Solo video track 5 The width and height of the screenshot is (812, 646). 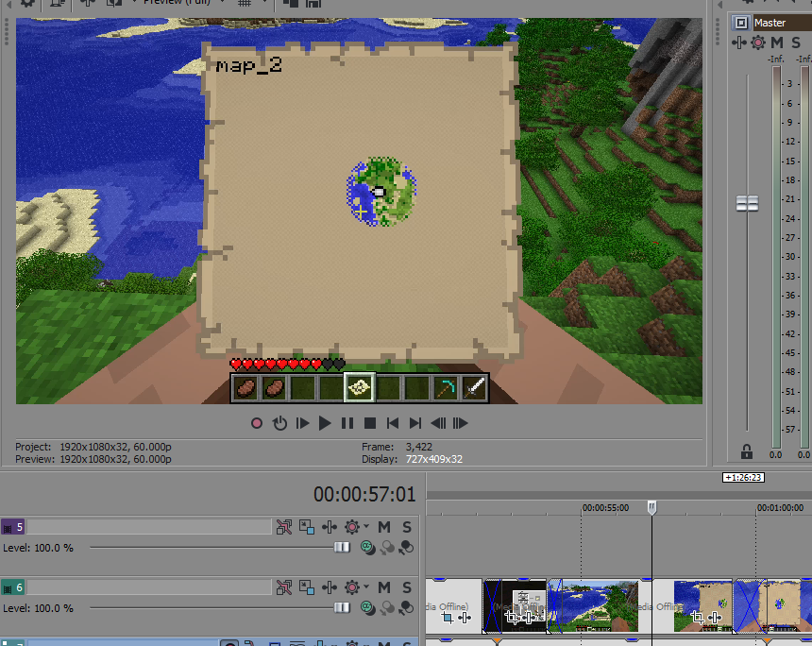407,527
